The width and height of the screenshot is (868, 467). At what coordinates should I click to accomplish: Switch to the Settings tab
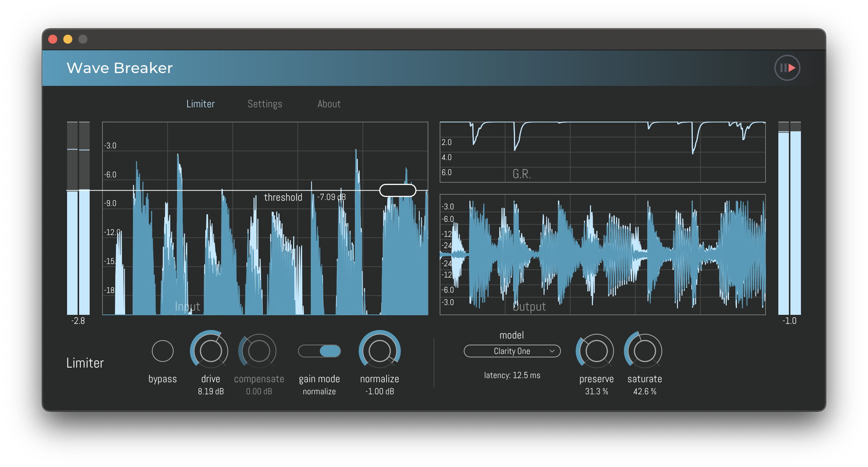[265, 104]
